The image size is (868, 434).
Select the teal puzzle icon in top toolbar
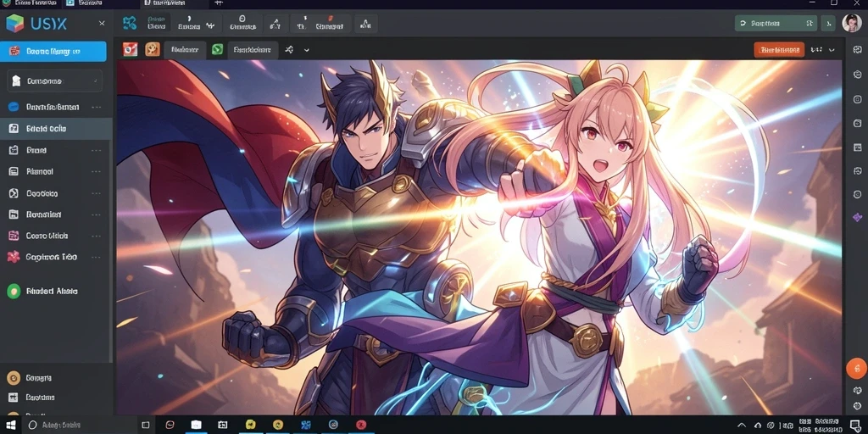pos(130,23)
